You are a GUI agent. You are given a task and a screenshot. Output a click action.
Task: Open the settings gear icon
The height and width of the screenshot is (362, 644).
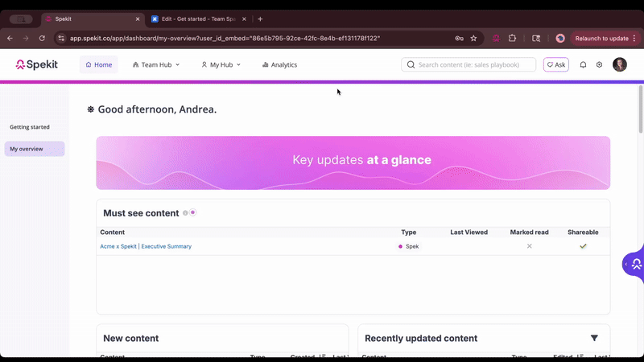tap(599, 64)
